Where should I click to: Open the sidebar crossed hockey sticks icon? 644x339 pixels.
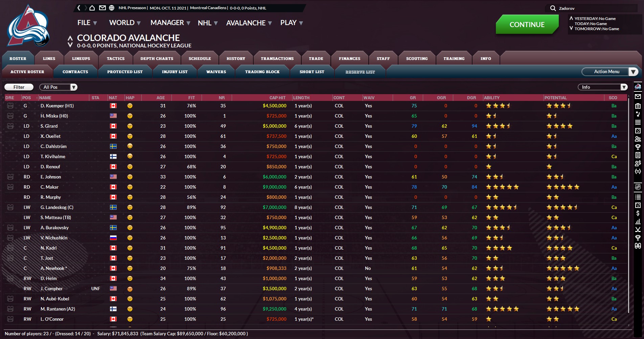[x=638, y=230]
